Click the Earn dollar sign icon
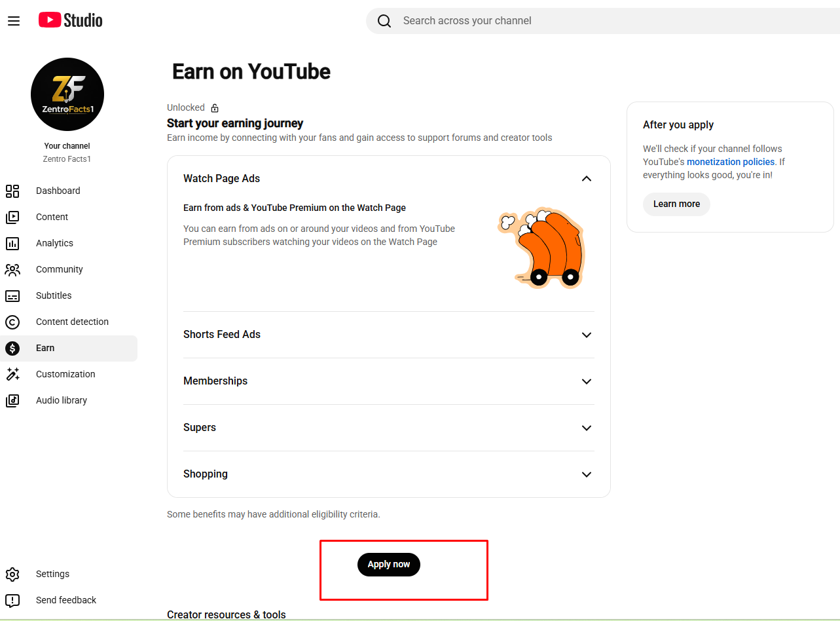 [x=12, y=348]
